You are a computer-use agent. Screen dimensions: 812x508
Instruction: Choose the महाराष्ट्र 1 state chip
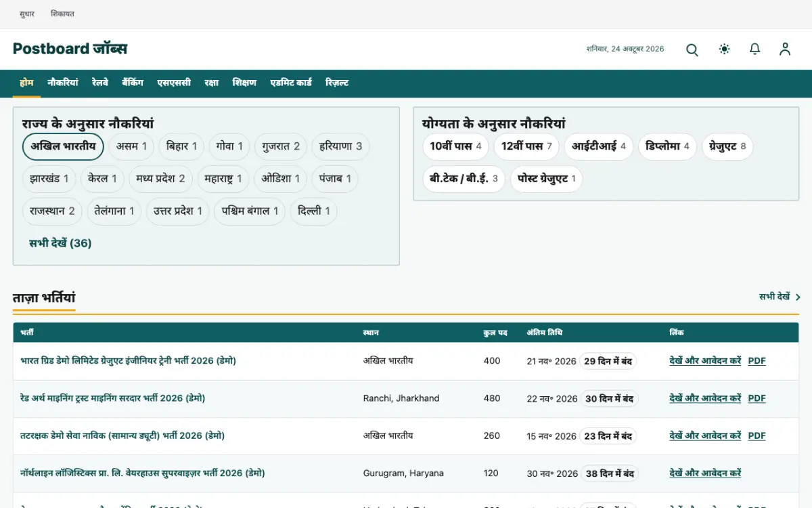[x=223, y=179]
